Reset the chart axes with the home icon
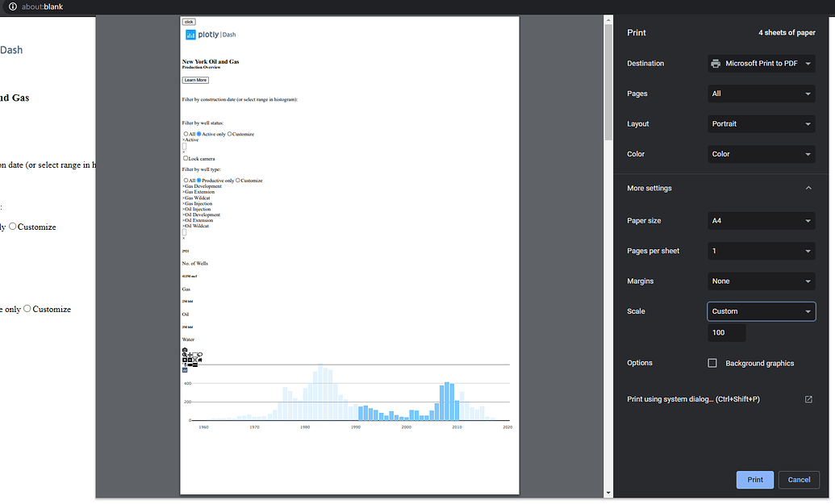The image size is (835, 504). tap(200, 360)
